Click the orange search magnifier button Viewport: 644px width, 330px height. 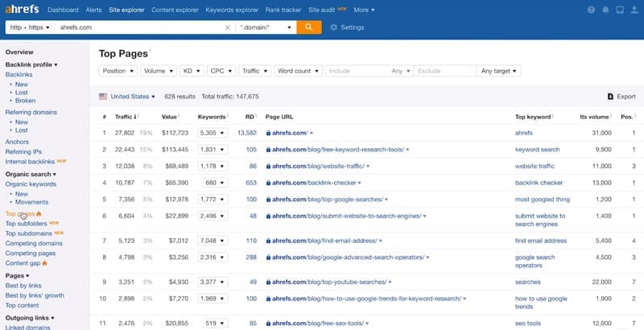[x=309, y=27]
